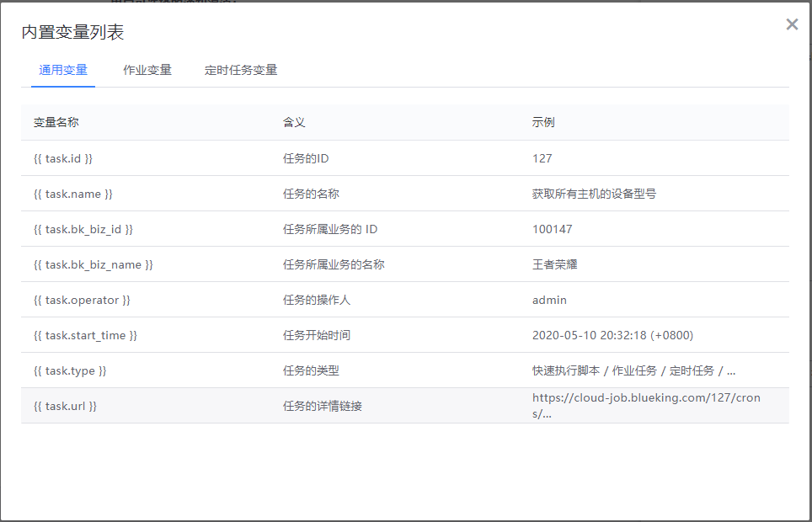Click the {{ task.id }} variable name
This screenshot has height=522, width=812.
tap(63, 158)
